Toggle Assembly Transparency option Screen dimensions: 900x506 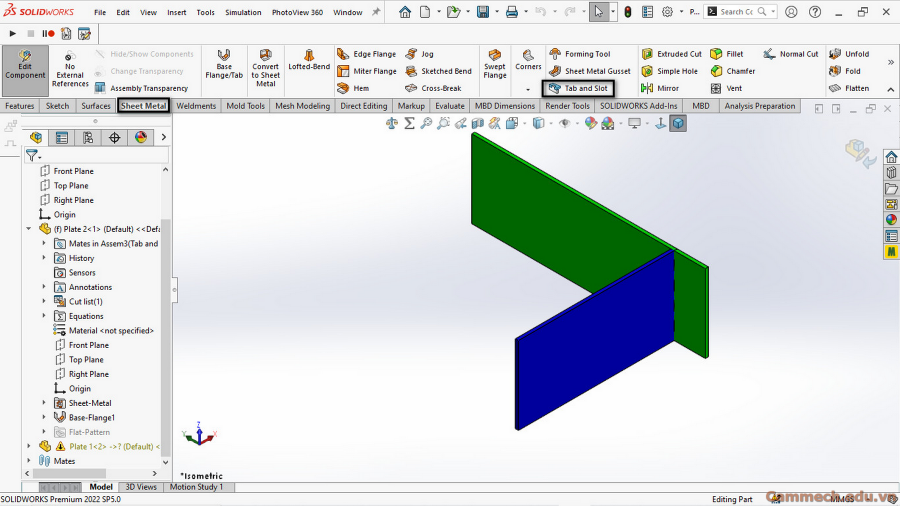click(x=141, y=88)
